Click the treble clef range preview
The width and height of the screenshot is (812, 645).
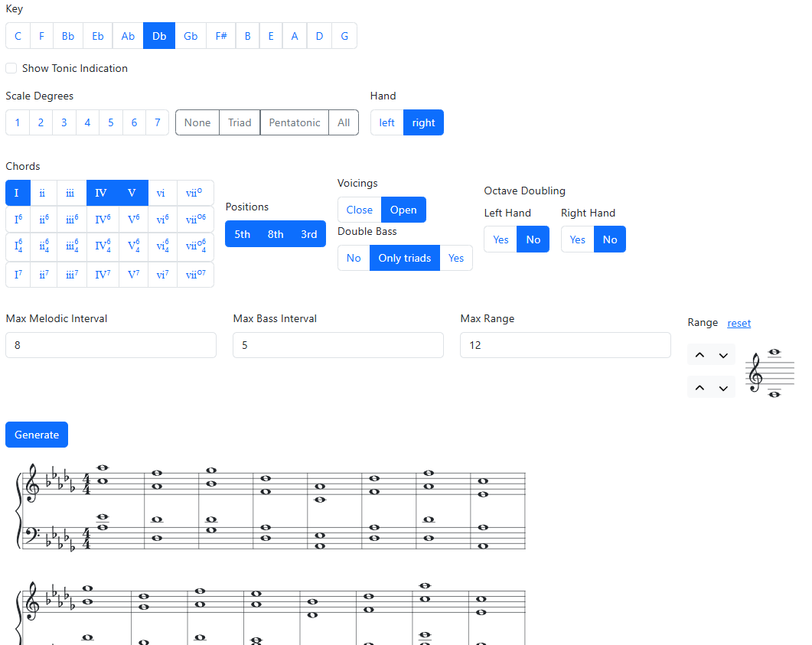(x=765, y=373)
